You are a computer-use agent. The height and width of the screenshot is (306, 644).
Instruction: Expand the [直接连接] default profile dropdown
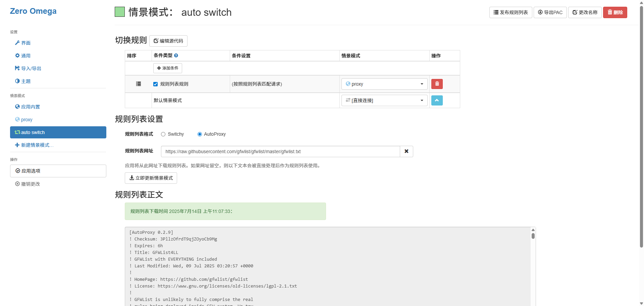pos(384,100)
